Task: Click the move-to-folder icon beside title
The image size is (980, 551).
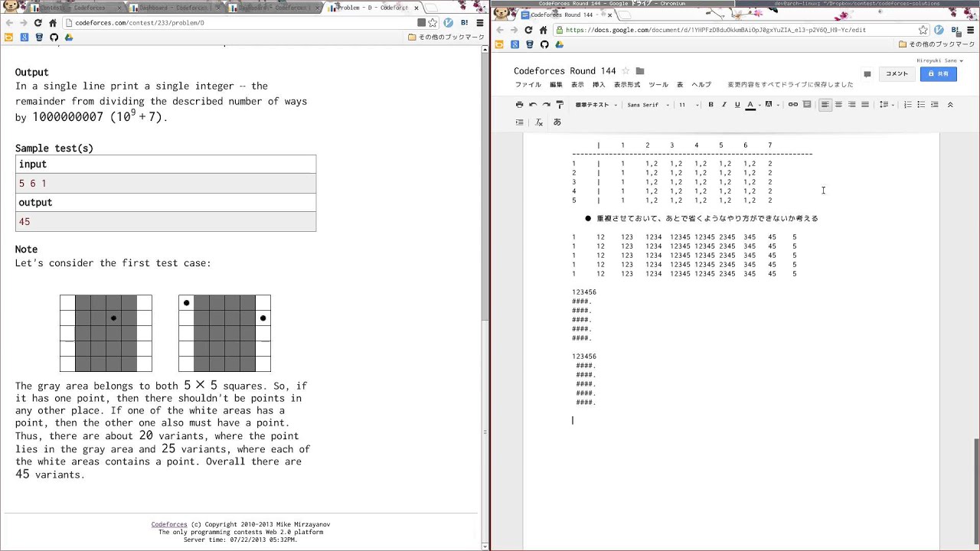Action: coord(640,71)
